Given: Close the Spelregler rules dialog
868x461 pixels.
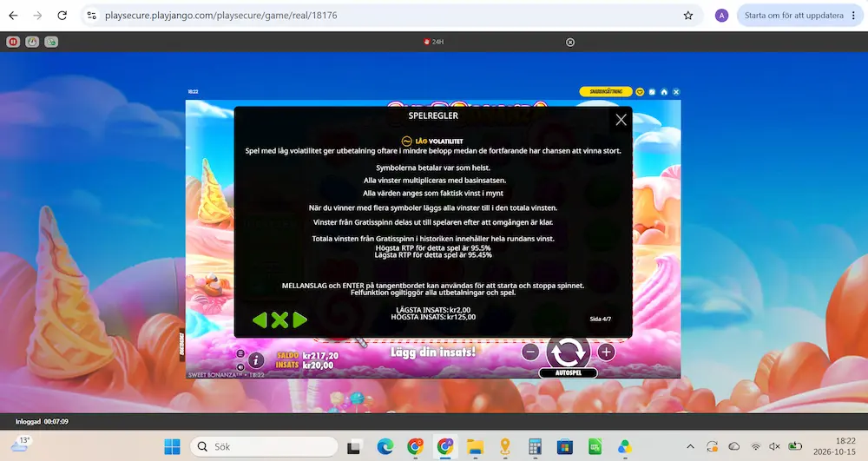Looking at the screenshot, I should click(x=621, y=120).
